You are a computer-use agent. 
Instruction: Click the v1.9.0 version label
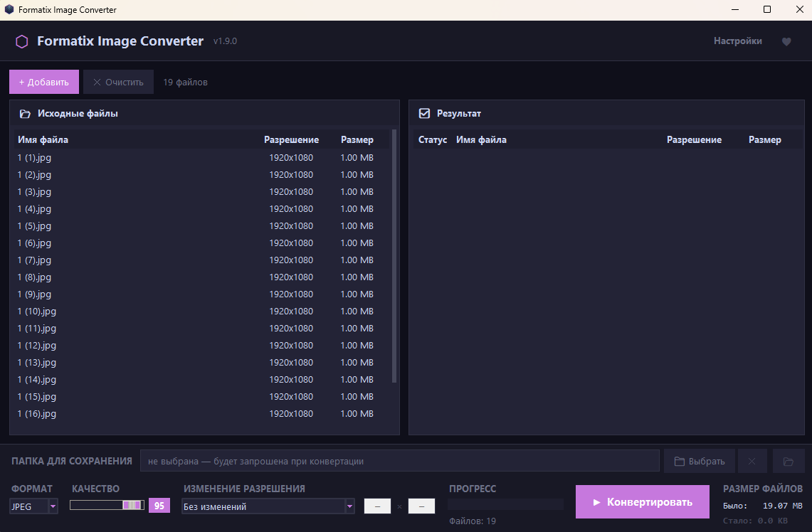226,41
